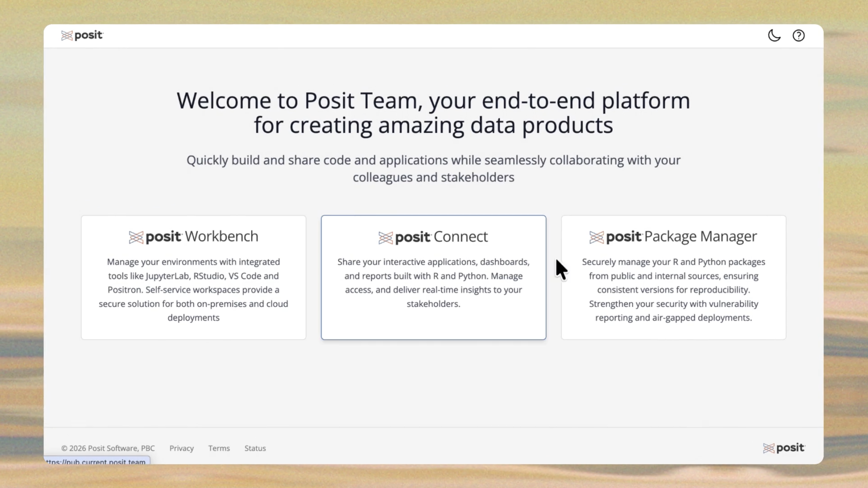This screenshot has height=488, width=868.
Task: Toggle dark mode with the moon icon
Action: (x=774, y=35)
